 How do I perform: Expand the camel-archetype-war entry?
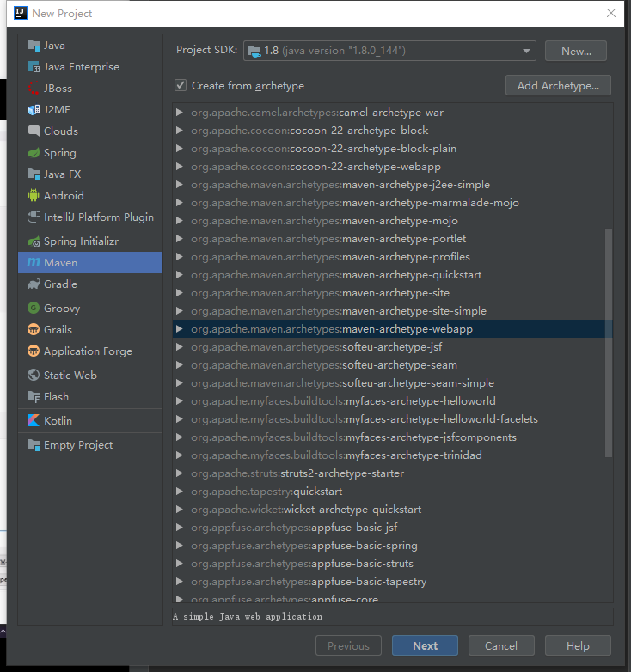180,113
